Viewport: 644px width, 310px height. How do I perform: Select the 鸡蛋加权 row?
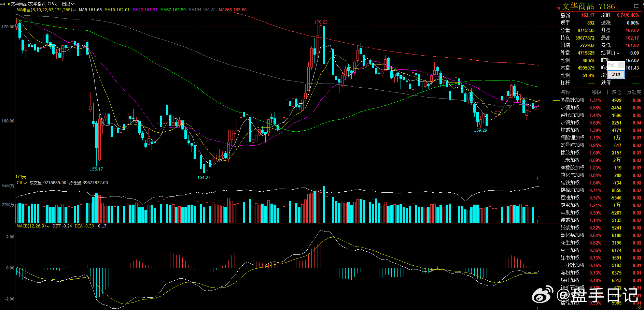(601, 205)
